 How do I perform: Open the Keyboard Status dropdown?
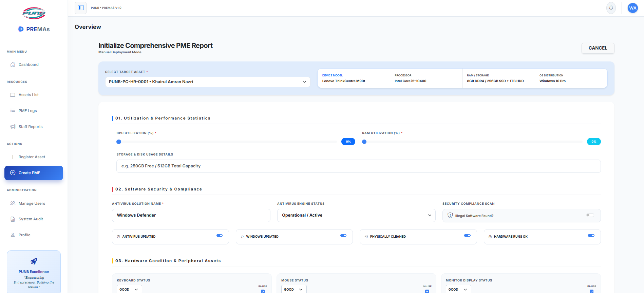pyautogui.click(x=129, y=289)
